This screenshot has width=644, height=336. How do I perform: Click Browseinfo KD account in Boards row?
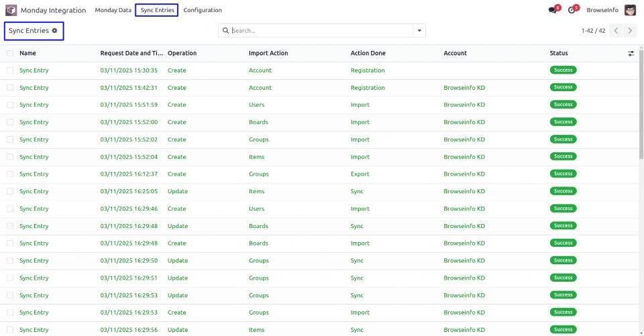point(464,123)
